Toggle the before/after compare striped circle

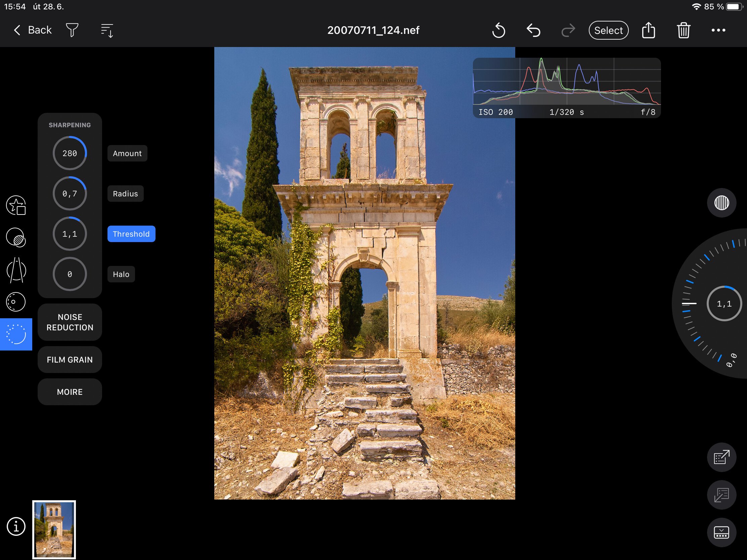[x=722, y=202]
